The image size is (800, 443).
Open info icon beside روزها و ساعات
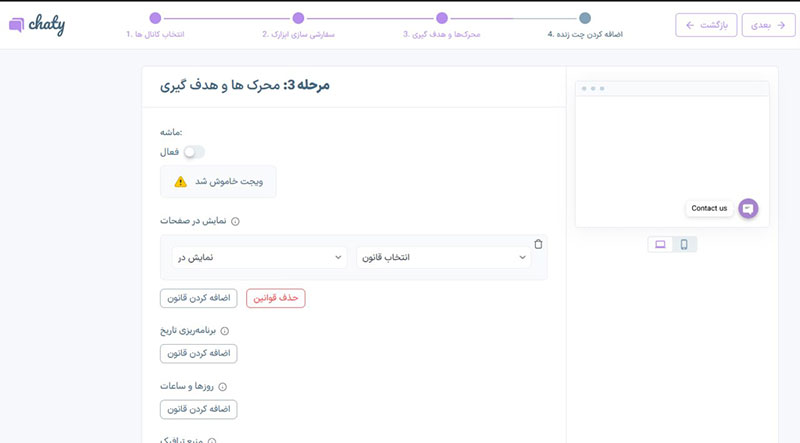(x=222, y=387)
